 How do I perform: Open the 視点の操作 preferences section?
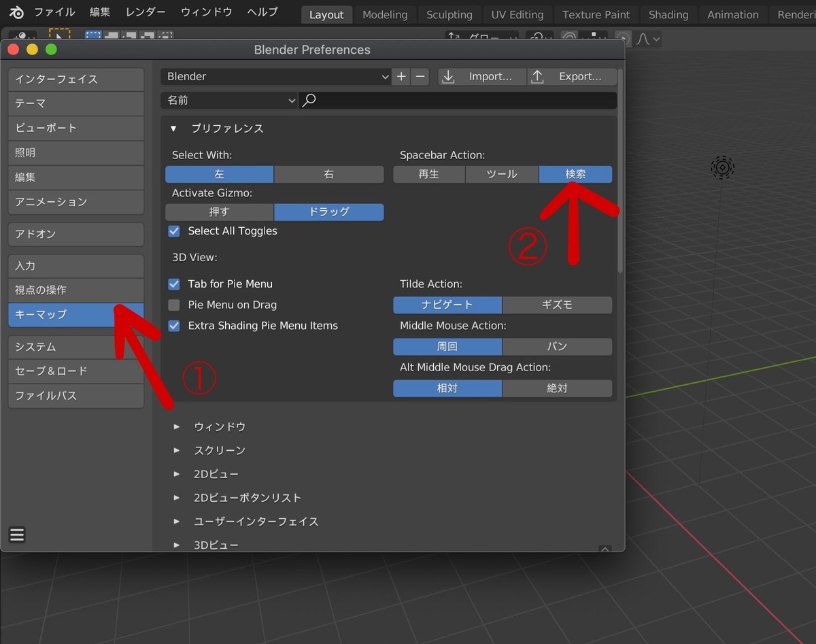(76, 290)
